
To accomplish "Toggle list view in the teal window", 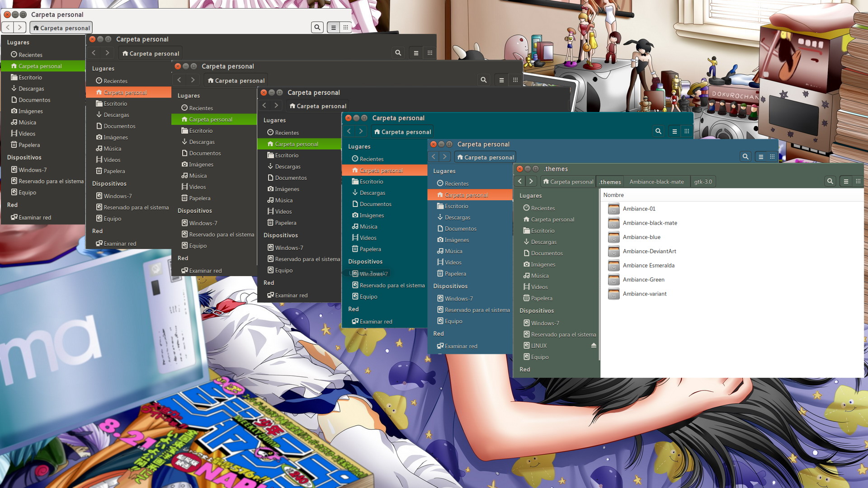I will coord(675,131).
